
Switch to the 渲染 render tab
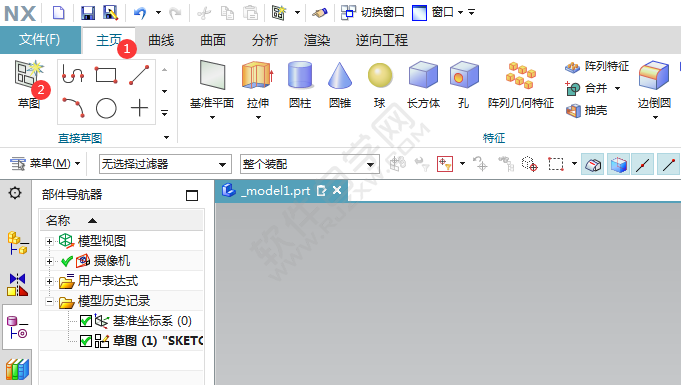[x=317, y=40]
